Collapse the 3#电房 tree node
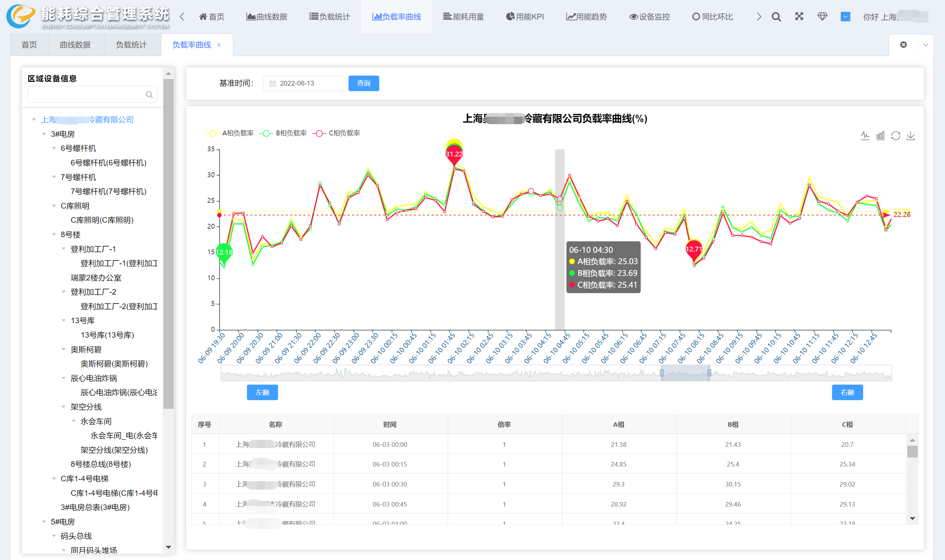The width and height of the screenshot is (945, 560). coord(44,134)
